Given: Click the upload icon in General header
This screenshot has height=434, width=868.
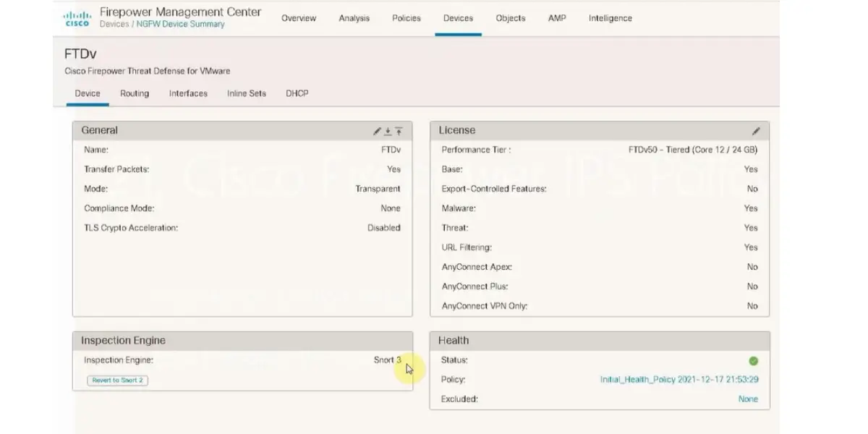Looking at the screenshot, I should tap(399, 131).
